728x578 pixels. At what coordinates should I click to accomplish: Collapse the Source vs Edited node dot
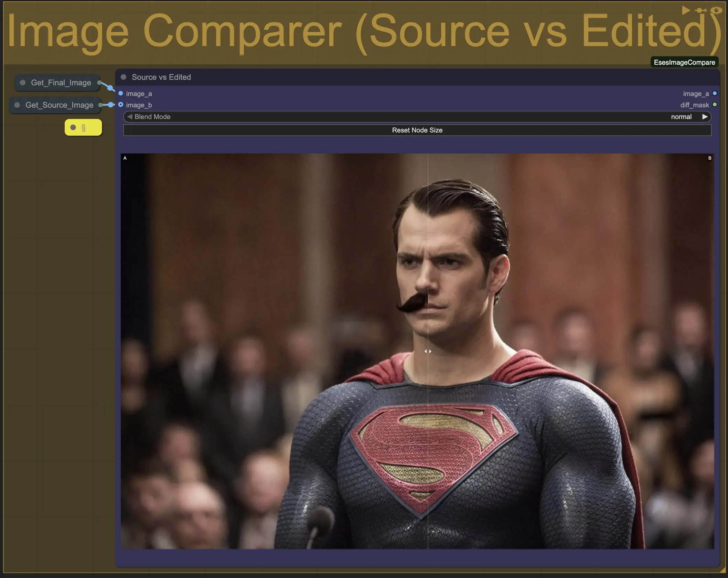pos(124,77)
